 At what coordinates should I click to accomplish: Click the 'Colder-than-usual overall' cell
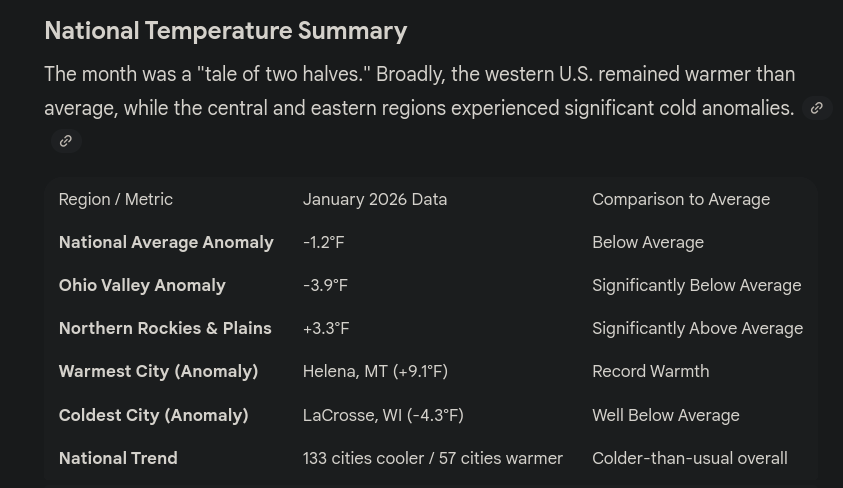tap(690, 458)
